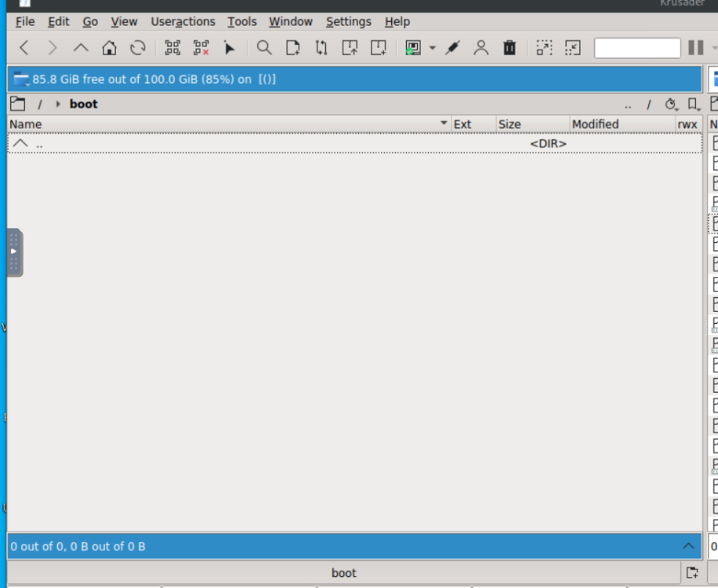
Task: Open the Synchronize Directories arrows icon
Action: click(x=321, y=48)
